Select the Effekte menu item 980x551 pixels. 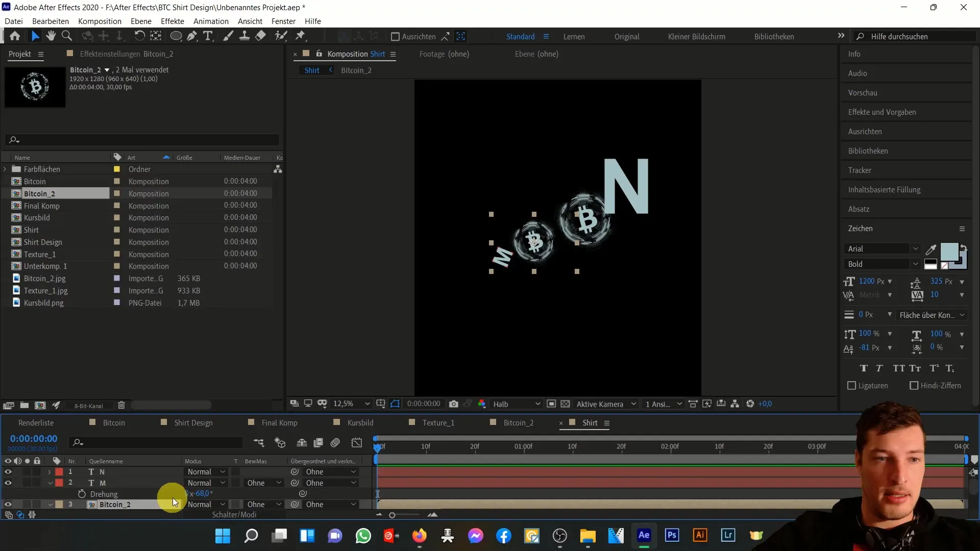point(173,21)
